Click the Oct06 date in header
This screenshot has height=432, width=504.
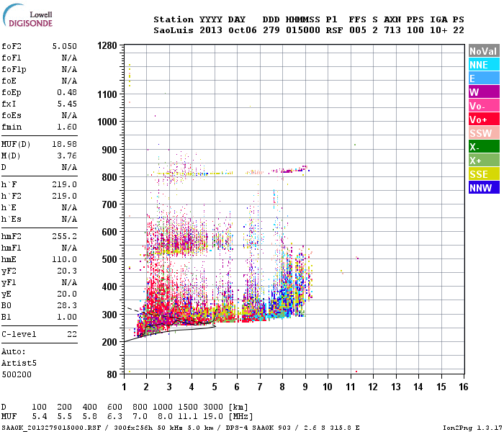coord(243,30)
